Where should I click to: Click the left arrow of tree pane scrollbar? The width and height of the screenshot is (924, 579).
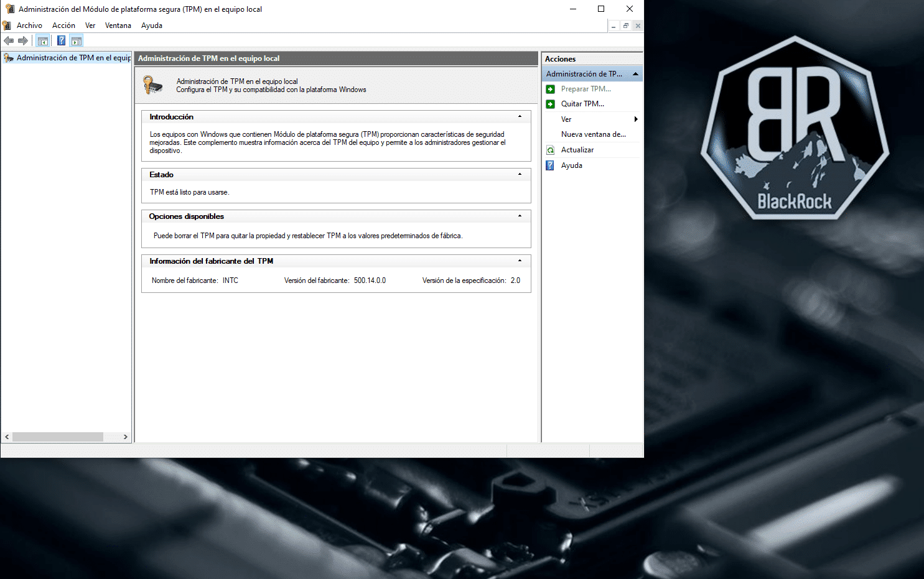click(x=7, y=437)
